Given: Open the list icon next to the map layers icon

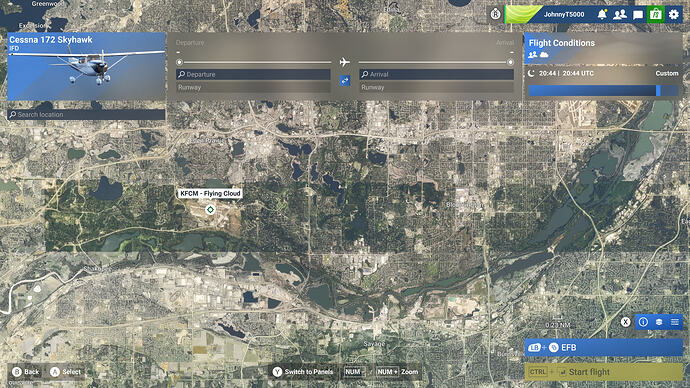Looking at the screenshot, I should click(x=675, y=322).
